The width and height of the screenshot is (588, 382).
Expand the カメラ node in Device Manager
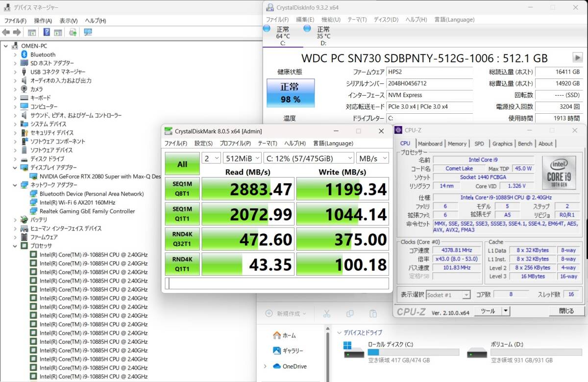[x=14, y=89]
